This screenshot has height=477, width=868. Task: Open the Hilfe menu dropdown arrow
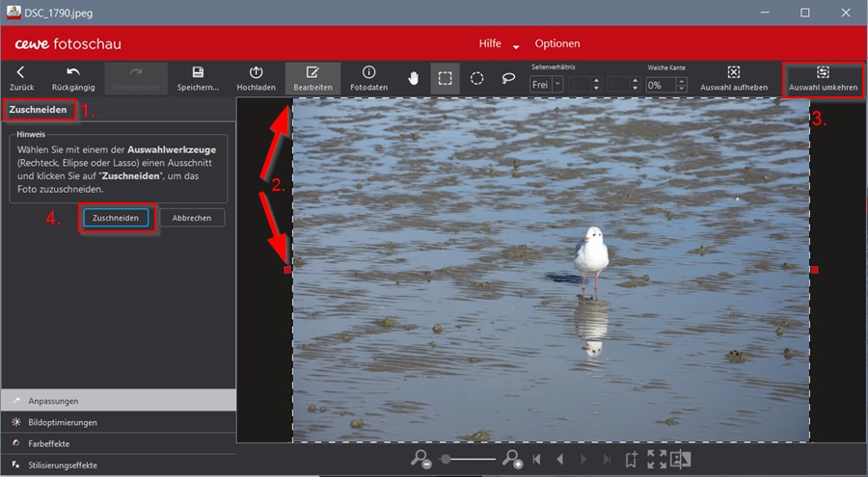click(516, 46)
